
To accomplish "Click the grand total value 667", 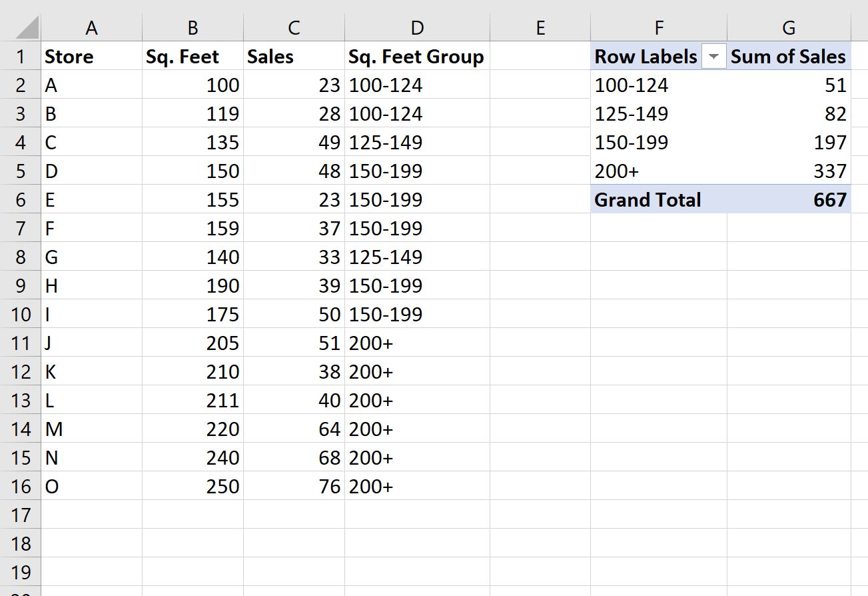I will 789,200.
